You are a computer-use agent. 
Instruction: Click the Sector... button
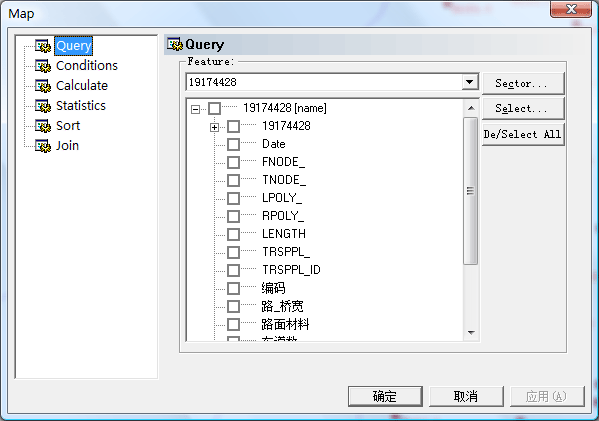pos(523,83)
